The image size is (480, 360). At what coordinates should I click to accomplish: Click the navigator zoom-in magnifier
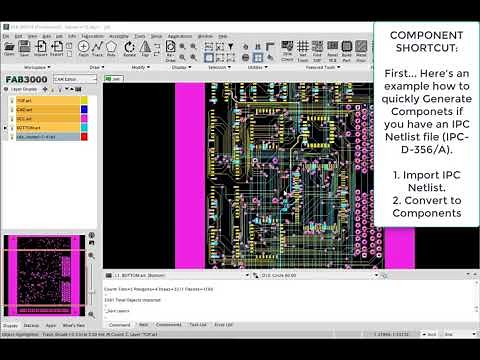[x=92, y=255]
